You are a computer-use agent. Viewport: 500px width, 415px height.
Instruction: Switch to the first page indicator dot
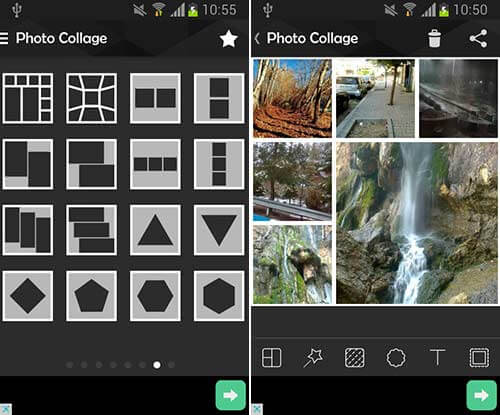point(70,365)
